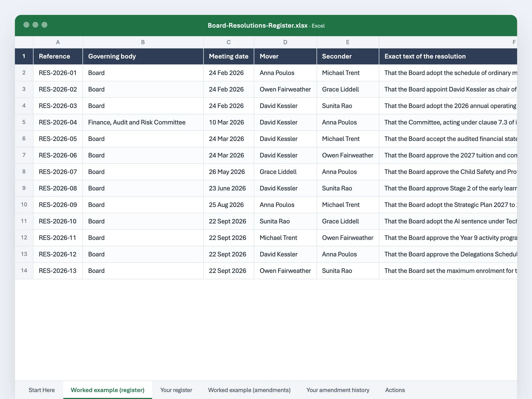Select seconder Grace Liddell in row 3
This screenshot has height=399, width=532.
(x=348, y=89)
